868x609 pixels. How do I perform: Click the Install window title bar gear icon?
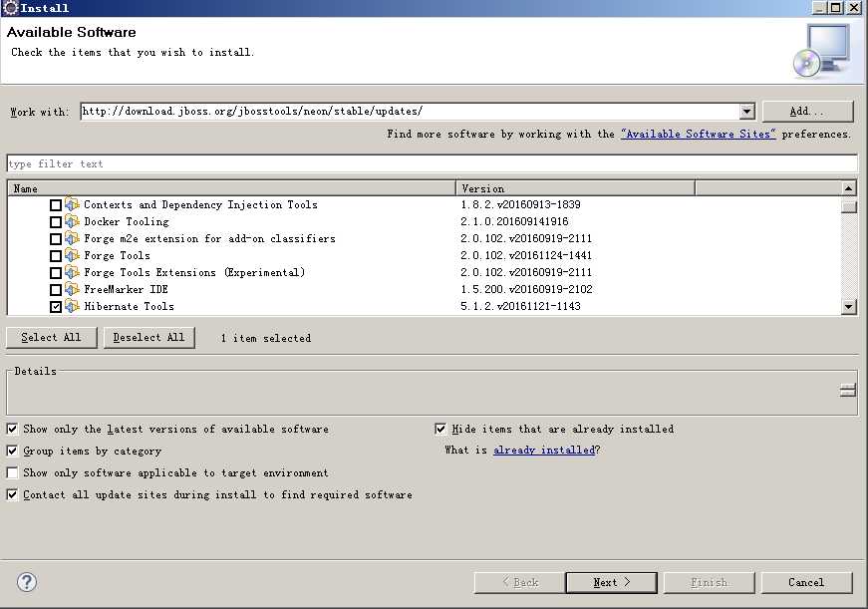(x=11, y=8)
